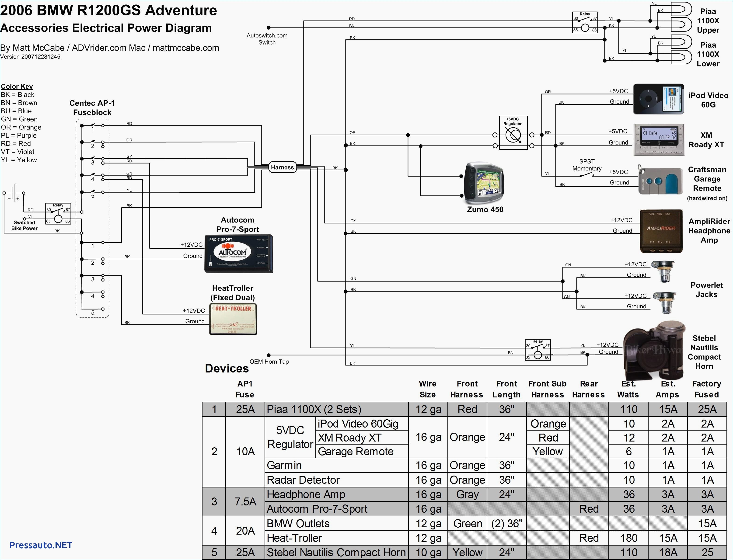Screen dimensions: 733x560
Task: Click the author byline text
Action: (110, 48)
